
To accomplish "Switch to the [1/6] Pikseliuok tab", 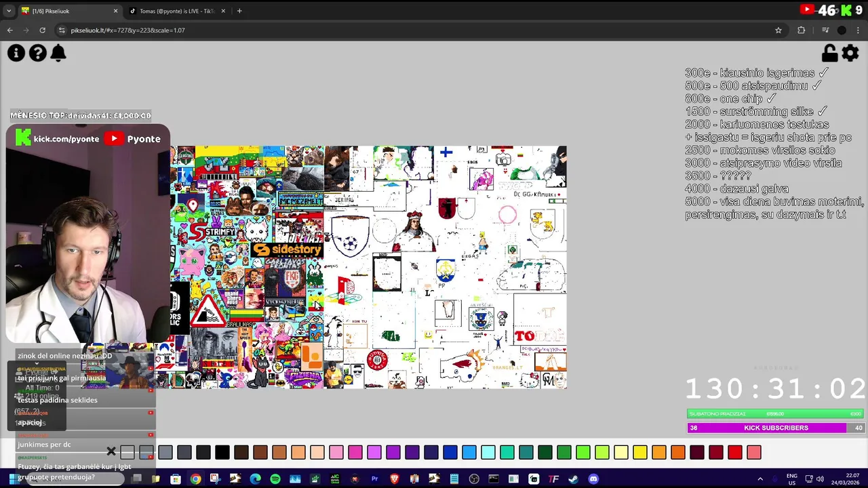I will tap(68, 11).
